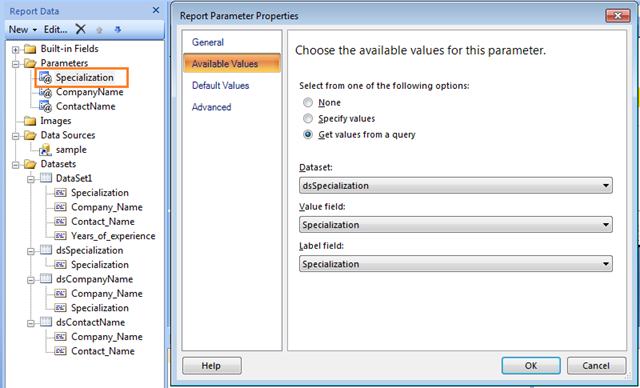Select the ContactName parameter icon
This screenshot has height=388, width=640.
pos(45,107)
